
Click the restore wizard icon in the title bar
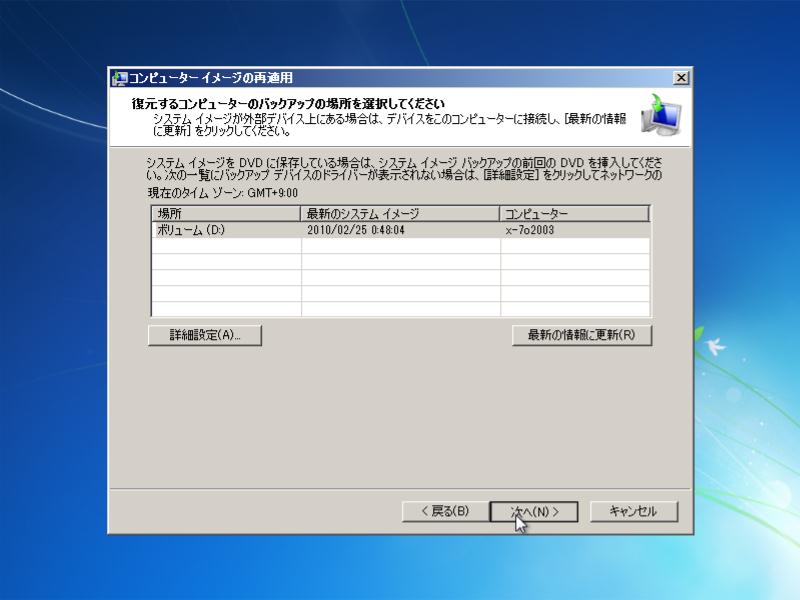pos(117,76)
